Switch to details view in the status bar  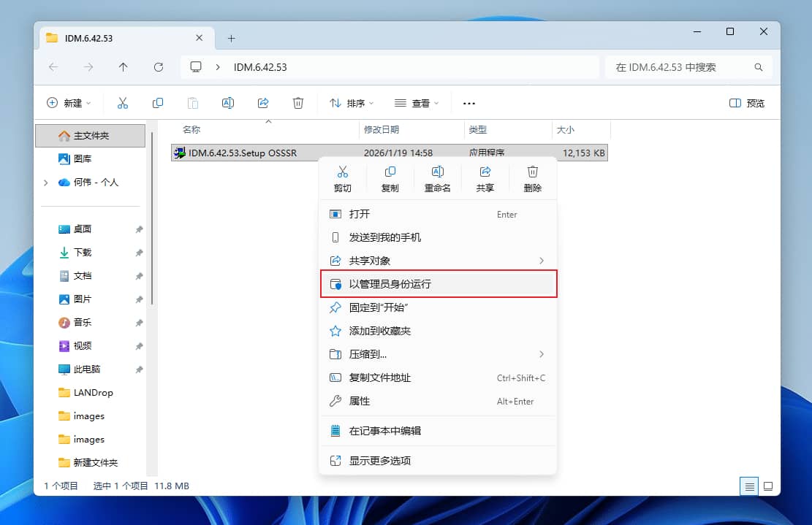tap(749, 486)
